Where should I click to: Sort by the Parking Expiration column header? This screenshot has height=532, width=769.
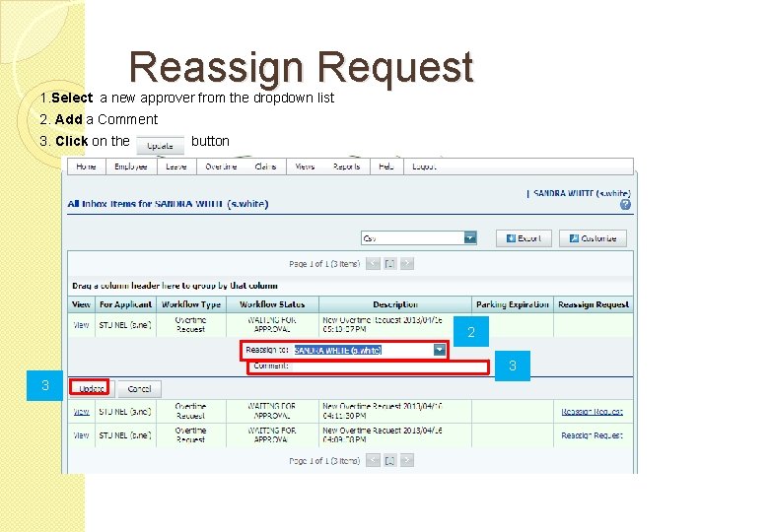click(x=513, y=304)
